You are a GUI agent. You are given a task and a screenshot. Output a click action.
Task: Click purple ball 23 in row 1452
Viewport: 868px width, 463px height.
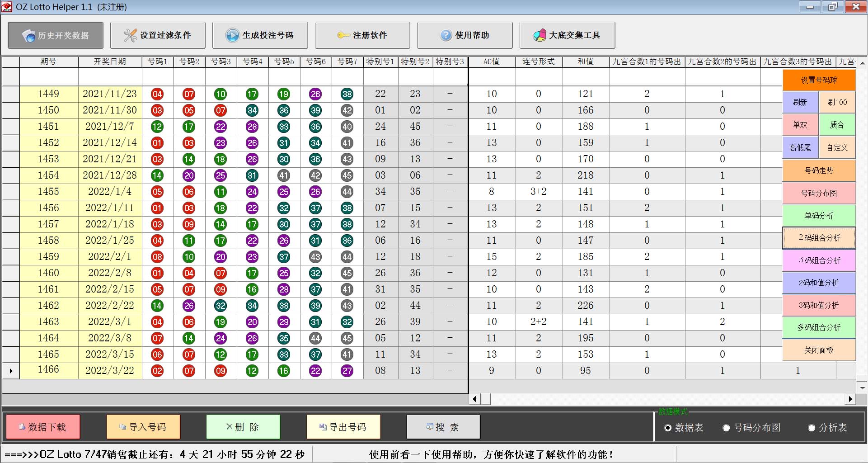[221, 143]
